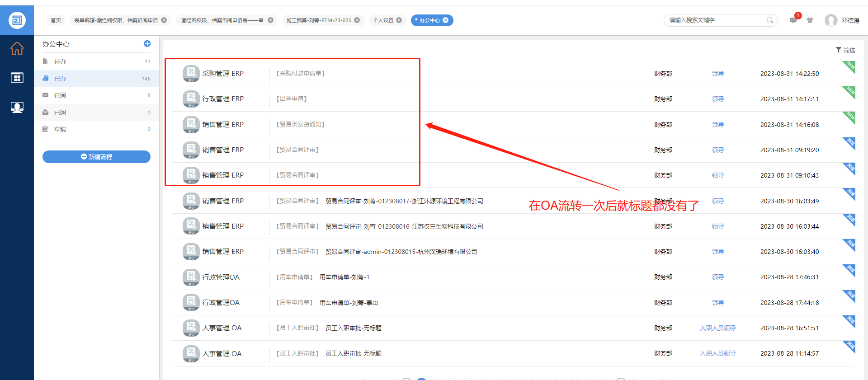
Task: Close the 施工预算-刘菁-BTM-23-035 tab
Action: 357,20
